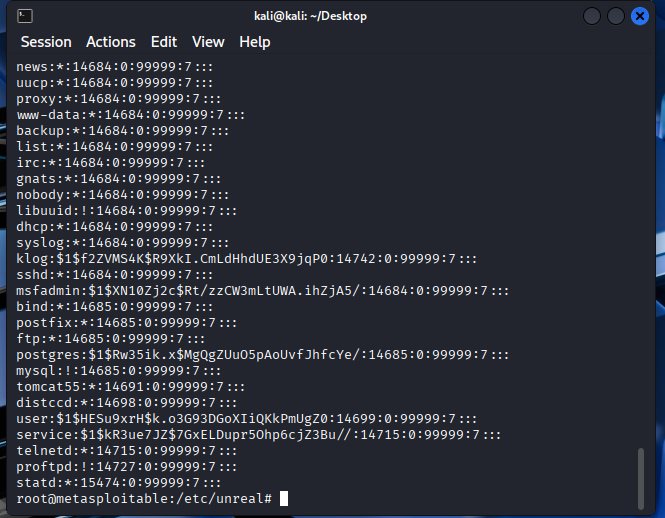Viewport: 665px width, 518px height.
Task: Open the View menu
Action: [x=208, y=42]
